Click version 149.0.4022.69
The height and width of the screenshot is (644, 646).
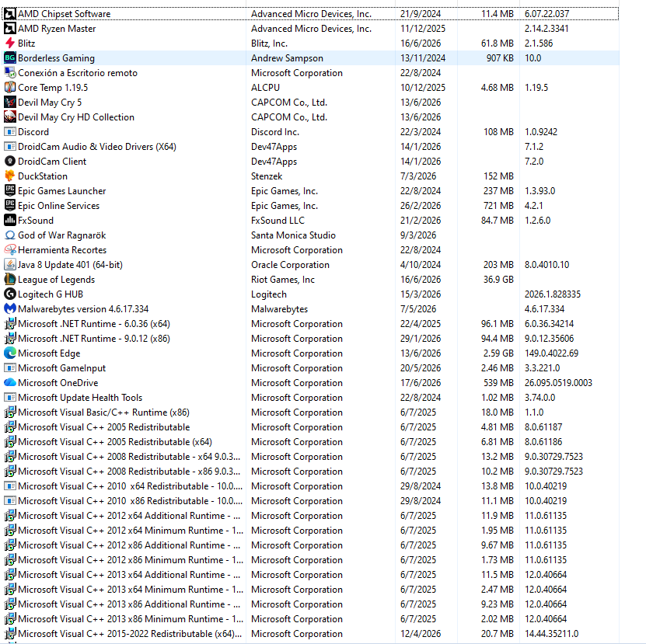(x=551, y=353)
